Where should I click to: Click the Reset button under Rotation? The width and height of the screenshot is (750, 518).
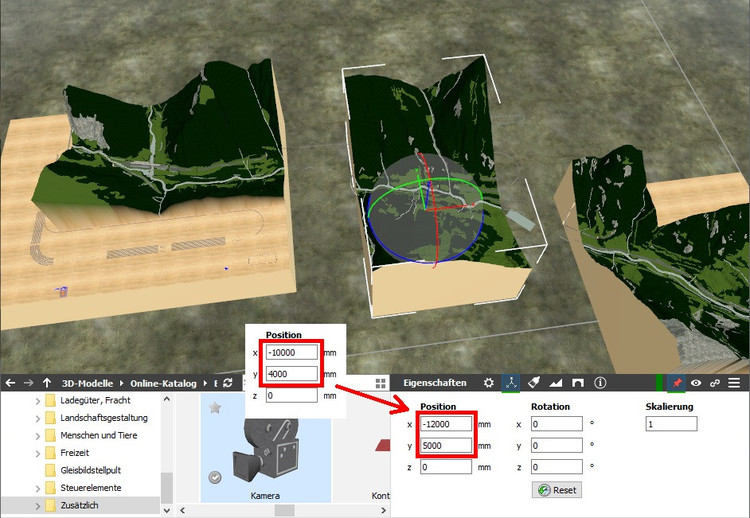[x=557, y=490]
